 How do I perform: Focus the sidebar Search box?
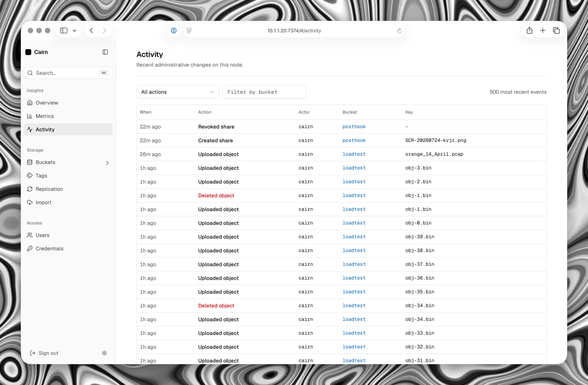pyautogui.click(x=68, y=73)
